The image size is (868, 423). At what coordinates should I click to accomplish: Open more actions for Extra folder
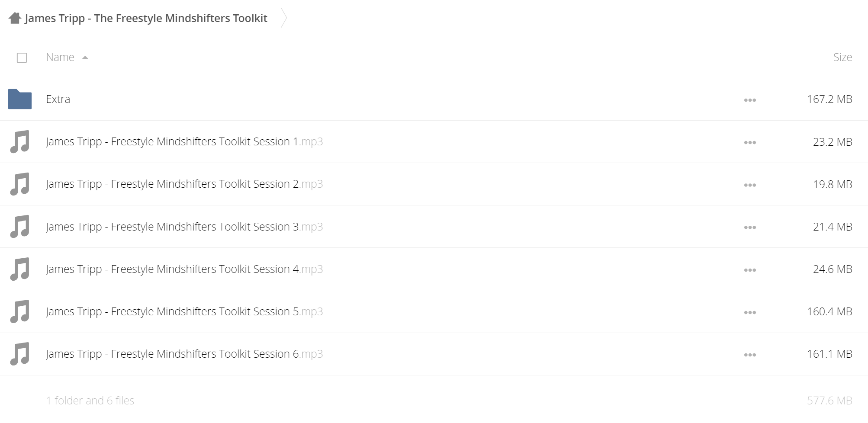750,100
